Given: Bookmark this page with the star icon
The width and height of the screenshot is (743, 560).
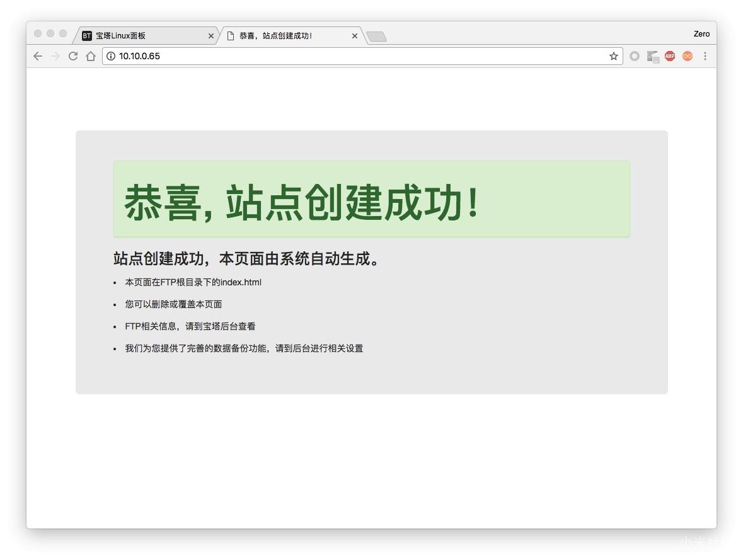Looking at the screenshot, I should click(x=613, y=56).
